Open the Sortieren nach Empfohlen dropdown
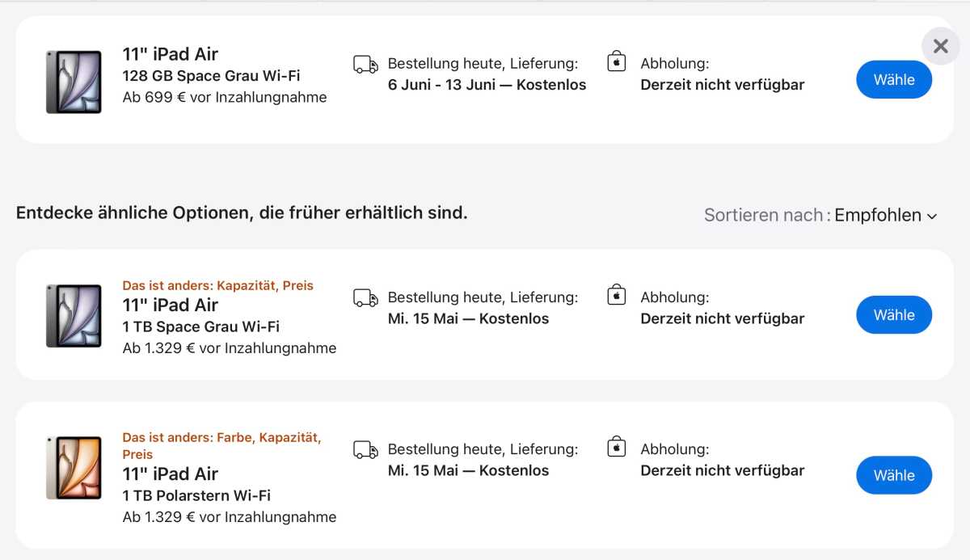The width and height of the screenshot is (970, 560). (x=820, y=215)
